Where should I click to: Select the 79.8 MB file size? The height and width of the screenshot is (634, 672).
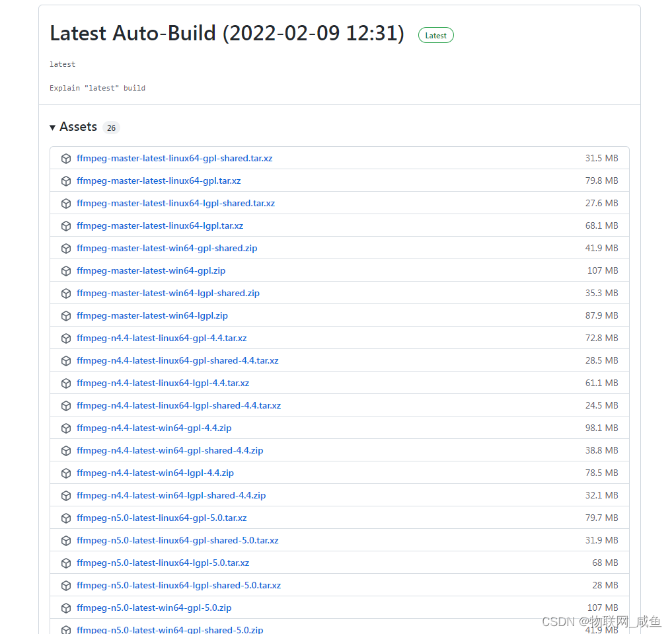(x=602, y=180)
